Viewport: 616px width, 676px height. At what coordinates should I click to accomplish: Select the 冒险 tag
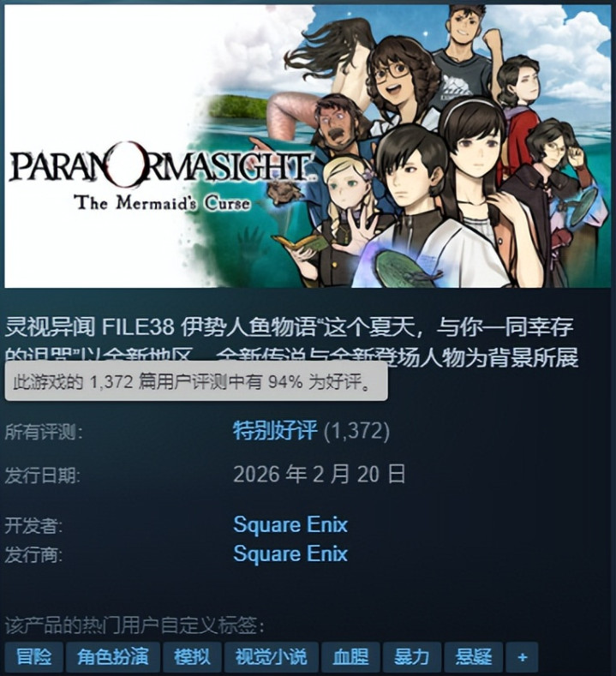(x=34, y=657)
